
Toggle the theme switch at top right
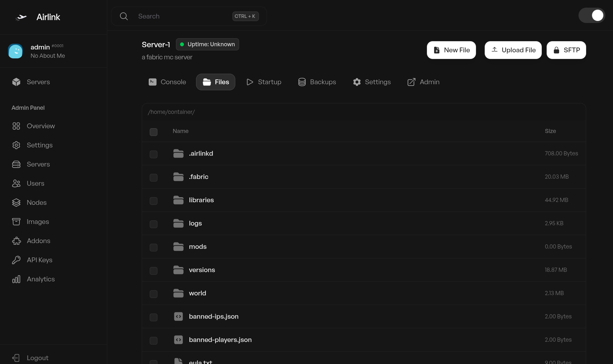[x=592, y=15]
